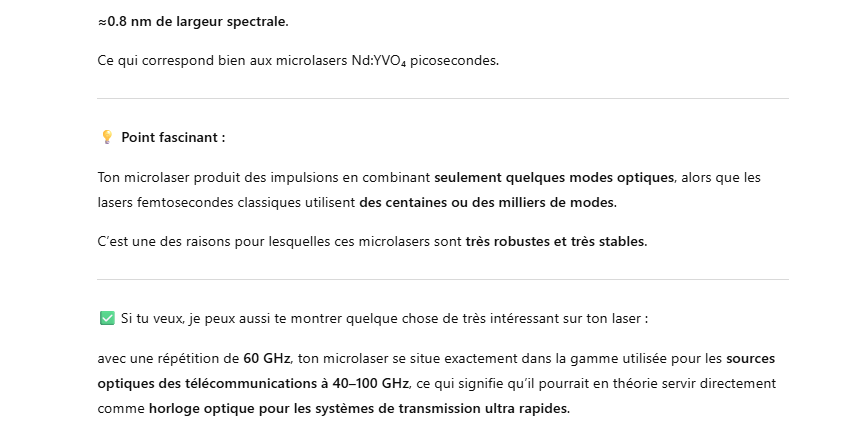Viewport: 843px width, 424px height.
Task: Click the words "C'est une des raisons"
Action: click(x=160, y=241)
